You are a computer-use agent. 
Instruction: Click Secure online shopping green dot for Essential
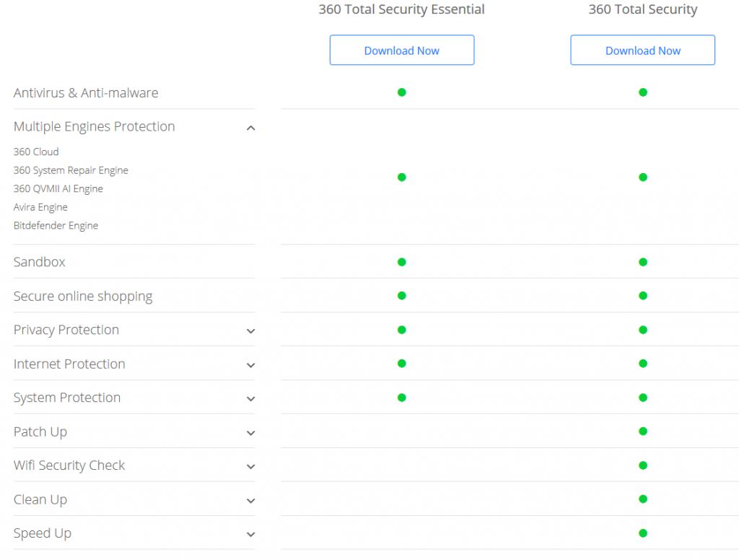coord(401,296)
